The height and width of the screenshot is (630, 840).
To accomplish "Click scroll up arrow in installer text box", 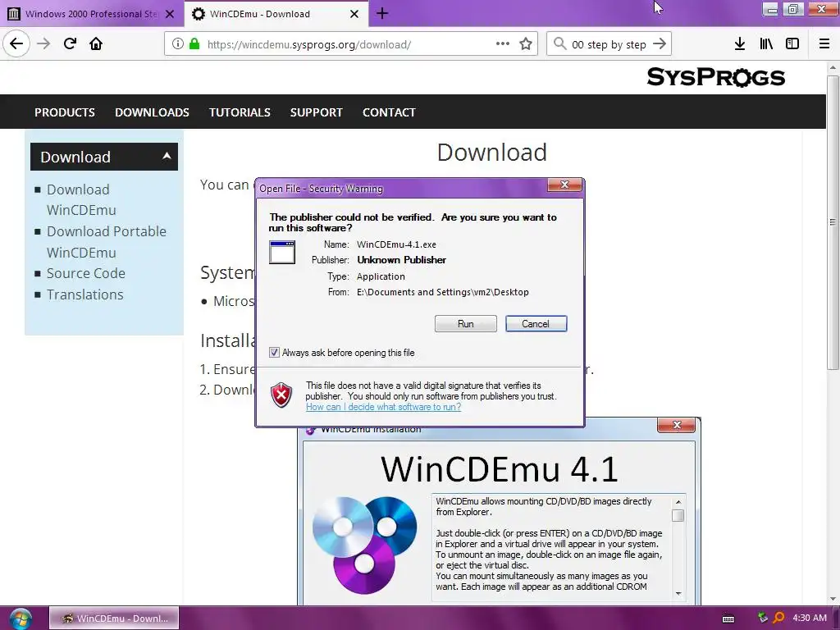I will [x=678, y=502].
